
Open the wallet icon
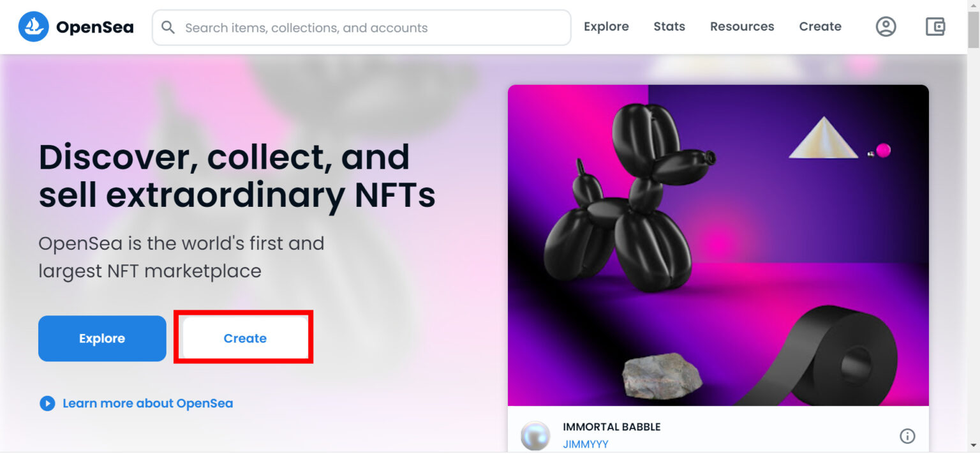coord(935,27)
